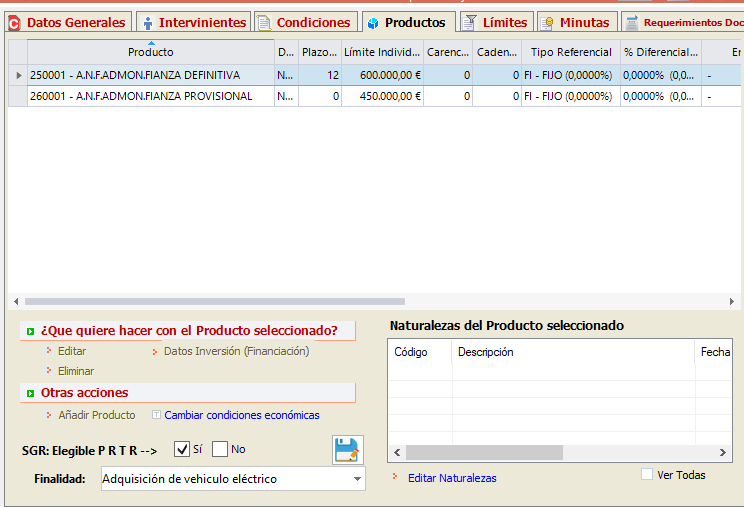This screenshot has width=744, height=507.
Task: Click the Naturalezas grid horizontal scrollbar thumb
Action: (484, 452)
